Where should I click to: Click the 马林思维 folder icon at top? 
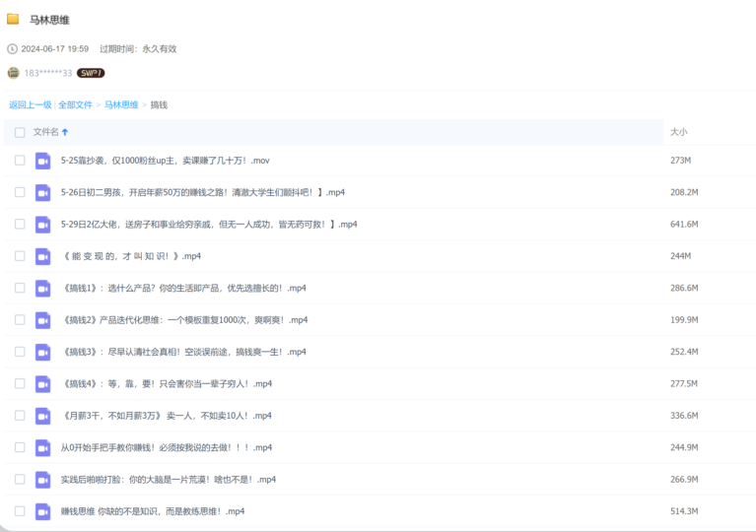[x=13, y=20]
